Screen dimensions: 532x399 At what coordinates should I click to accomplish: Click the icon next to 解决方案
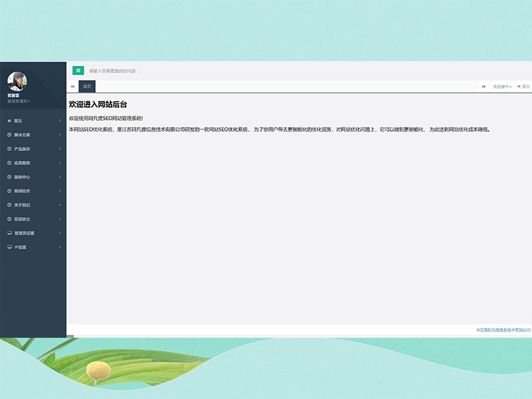(x=9, y=135)
